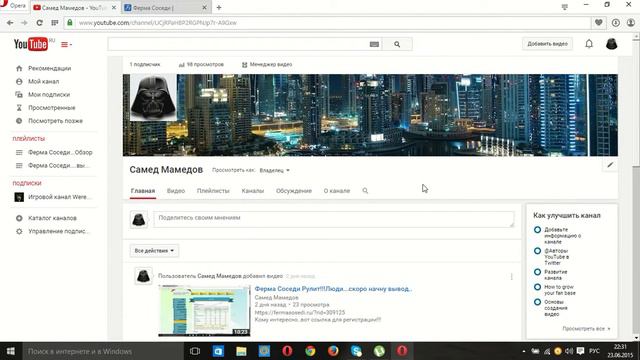The height and width of the screenshot is (360, 640).
Task: Open uTorrent from the taskbar
Action: pos(379,351)
